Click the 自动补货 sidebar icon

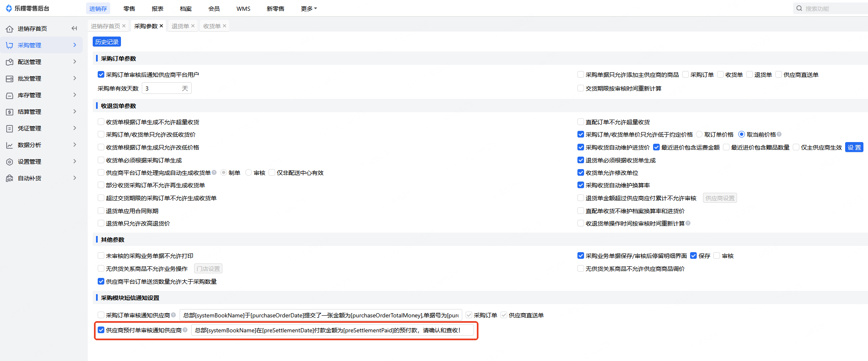coord(10,178)
